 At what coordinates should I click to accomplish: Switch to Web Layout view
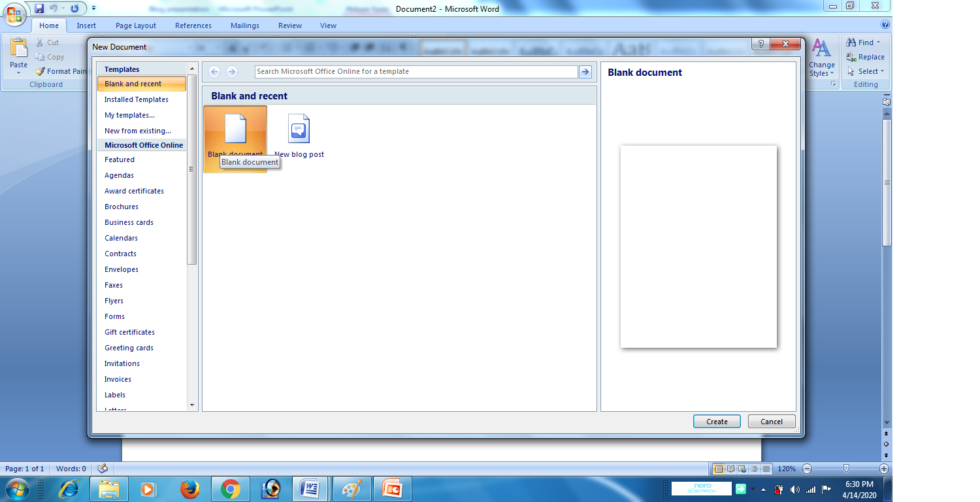742,469
